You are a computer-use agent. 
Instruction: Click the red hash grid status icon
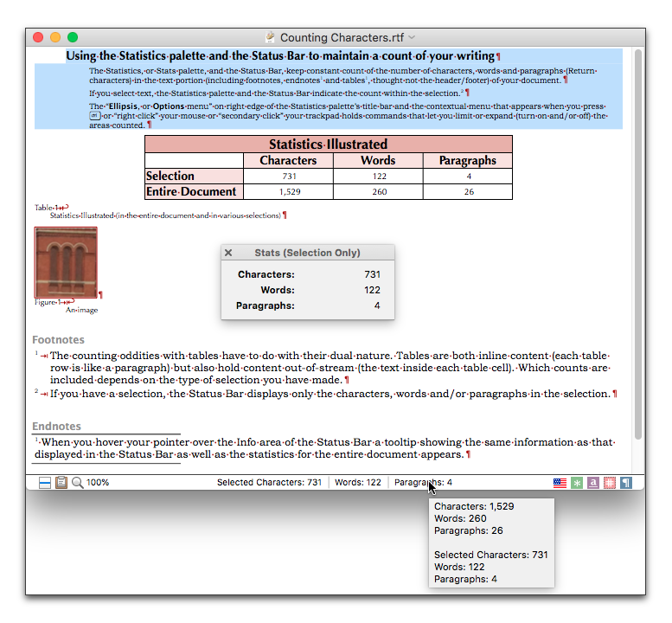610,483
